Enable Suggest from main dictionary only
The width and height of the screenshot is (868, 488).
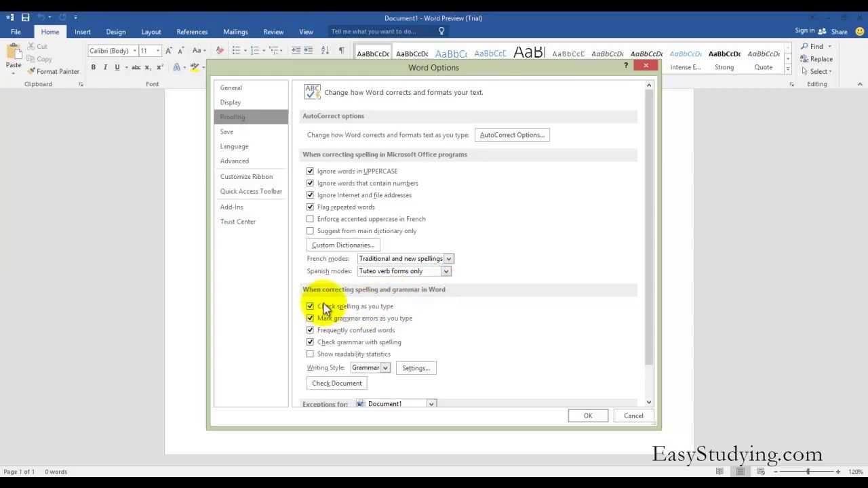[x=310, y=230]
